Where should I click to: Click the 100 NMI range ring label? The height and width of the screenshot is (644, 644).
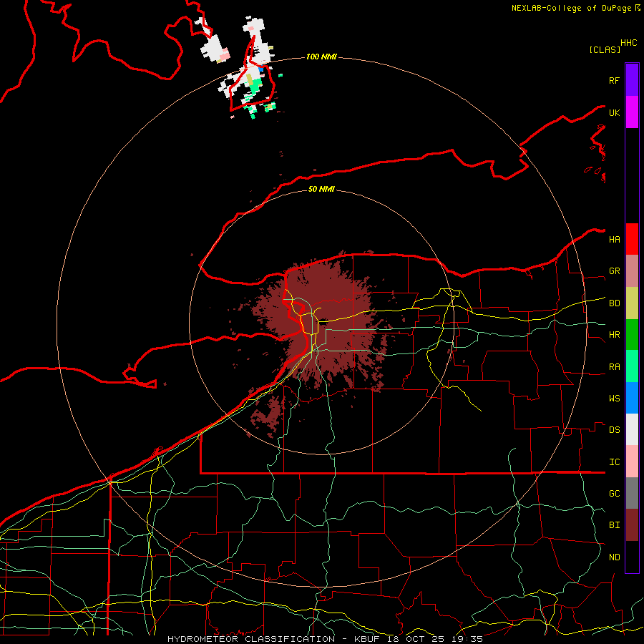click(x=321, y=57)
